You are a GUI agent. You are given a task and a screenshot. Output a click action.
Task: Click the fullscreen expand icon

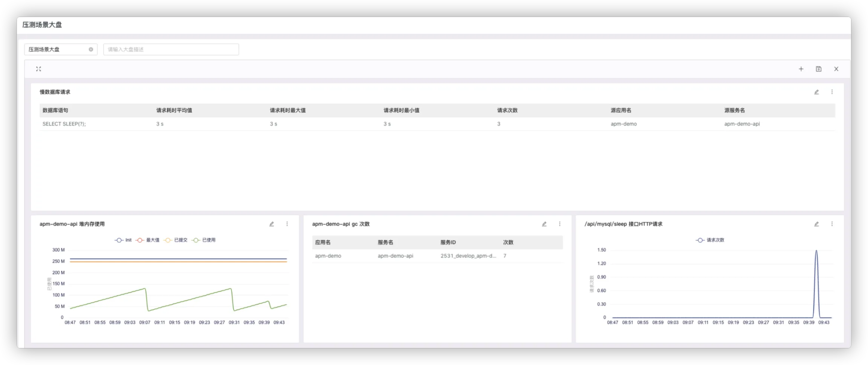pos(38,69)
